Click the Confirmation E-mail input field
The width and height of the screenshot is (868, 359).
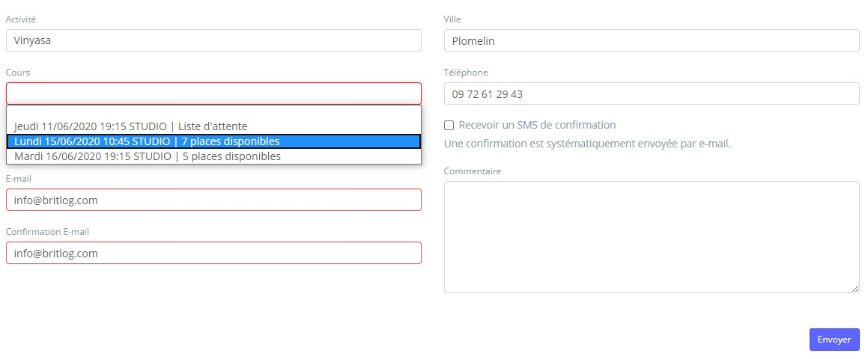click(213, 253)
